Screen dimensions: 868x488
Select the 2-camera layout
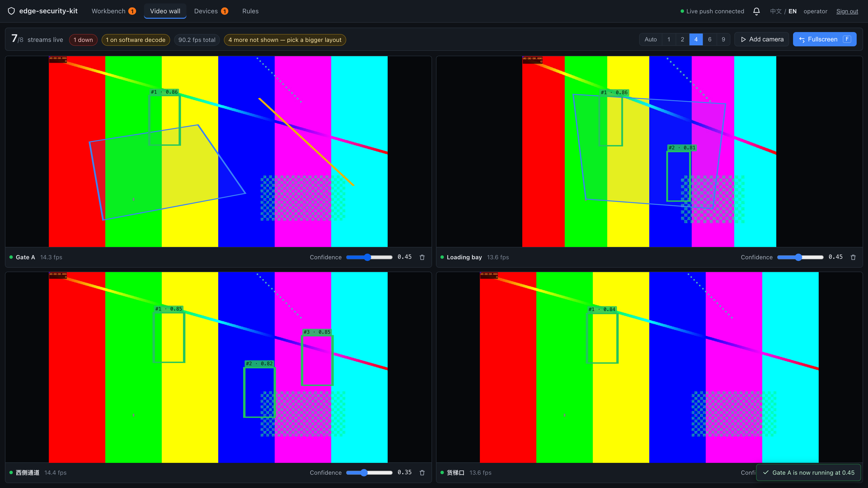tap(682, 39)
